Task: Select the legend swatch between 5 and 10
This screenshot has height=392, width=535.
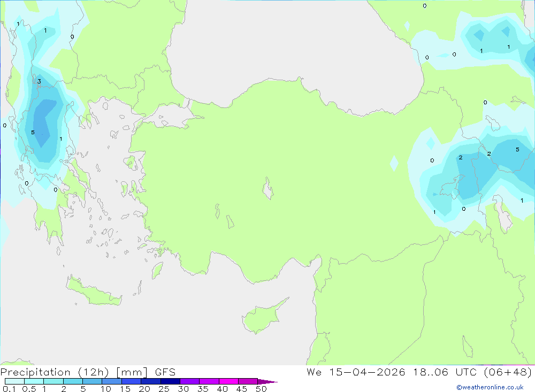Action: pyautogui.click(x=92, y=381)
